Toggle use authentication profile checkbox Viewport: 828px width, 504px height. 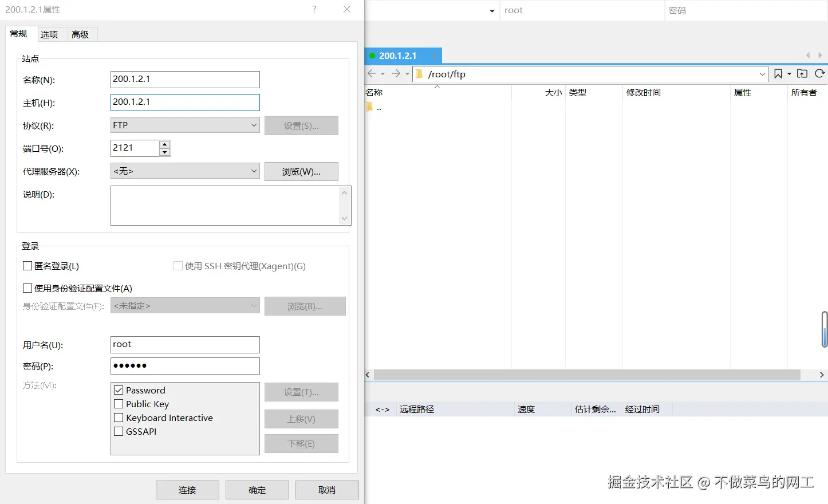point(27,288)
